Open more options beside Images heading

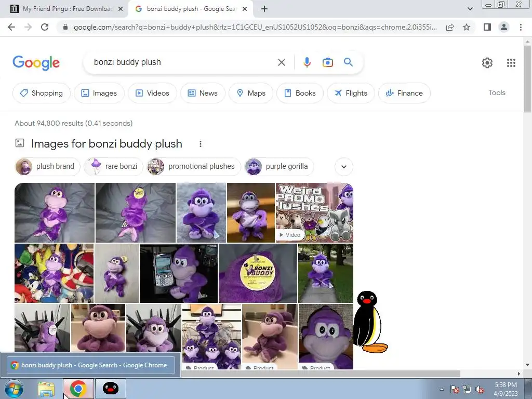(201, 144)
